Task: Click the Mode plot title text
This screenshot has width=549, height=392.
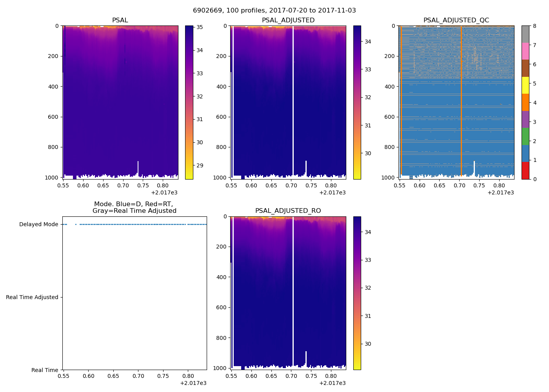Action: [x=134, y=207]
